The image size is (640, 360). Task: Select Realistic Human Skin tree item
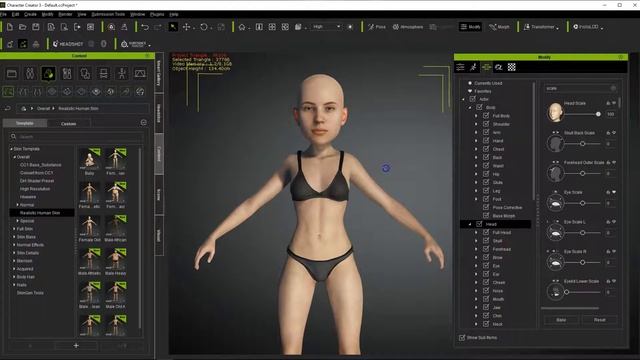pos(40,213)
